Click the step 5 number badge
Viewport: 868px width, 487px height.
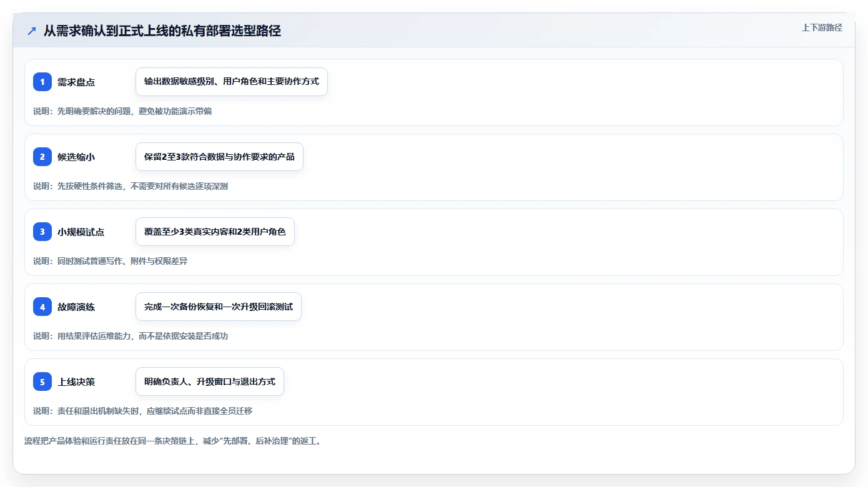point(42,381)
